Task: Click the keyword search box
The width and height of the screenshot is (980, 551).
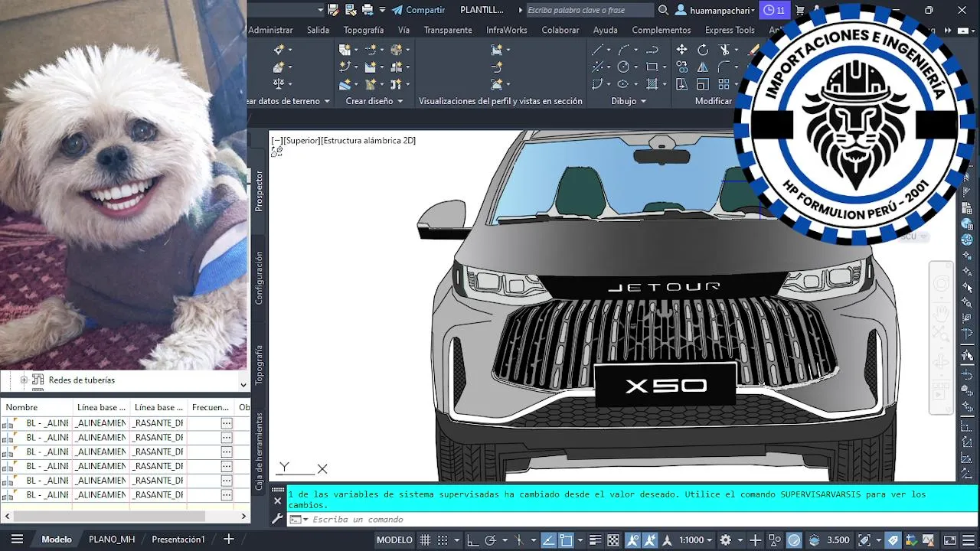Action: click(589, 10)
